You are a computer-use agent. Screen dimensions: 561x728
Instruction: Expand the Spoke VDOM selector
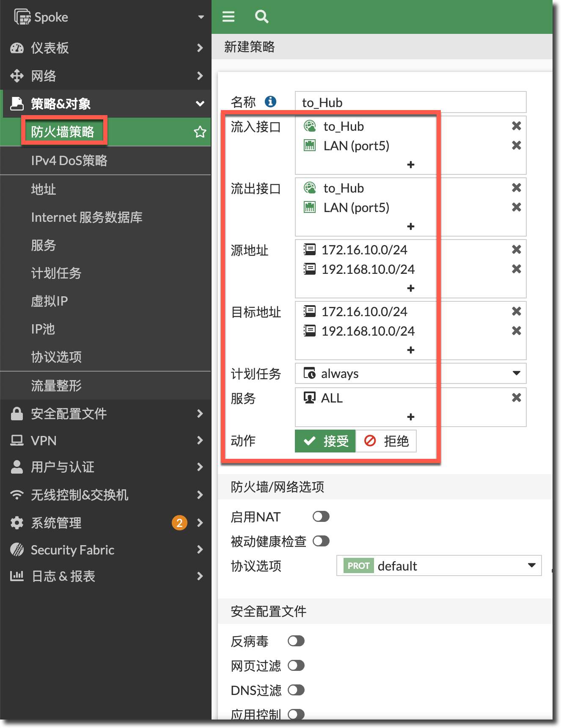(x=201, y=17)
